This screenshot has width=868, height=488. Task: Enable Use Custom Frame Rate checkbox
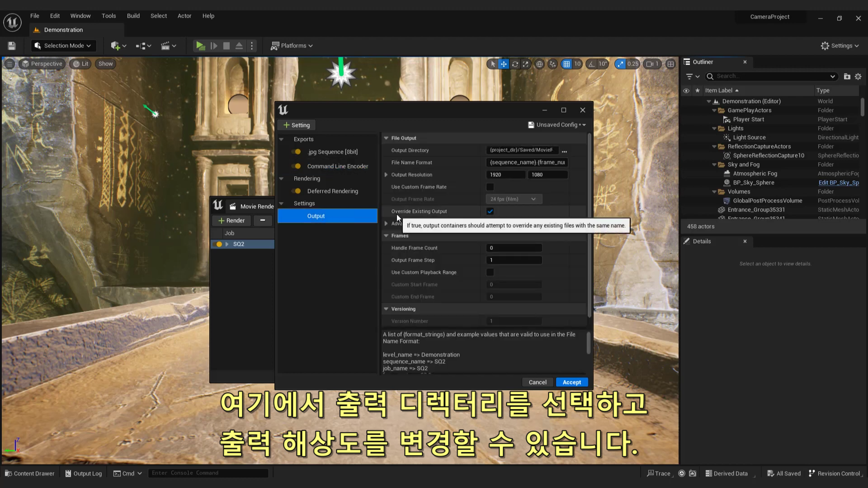pos(490,187)
